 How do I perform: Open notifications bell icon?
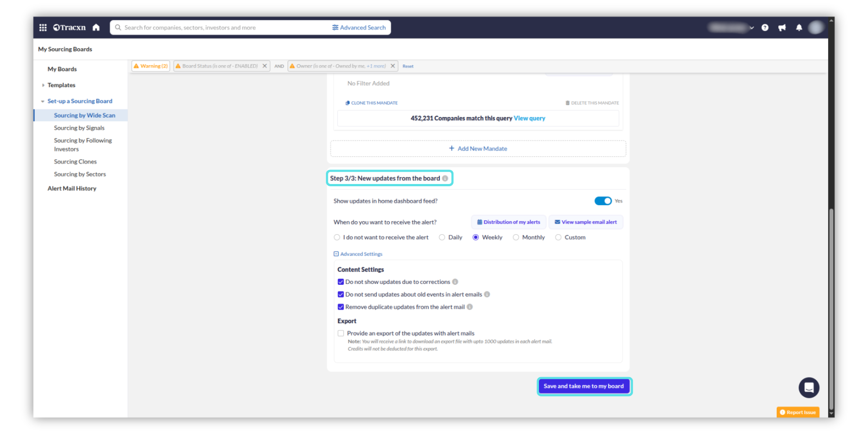[x=799, y=28]
